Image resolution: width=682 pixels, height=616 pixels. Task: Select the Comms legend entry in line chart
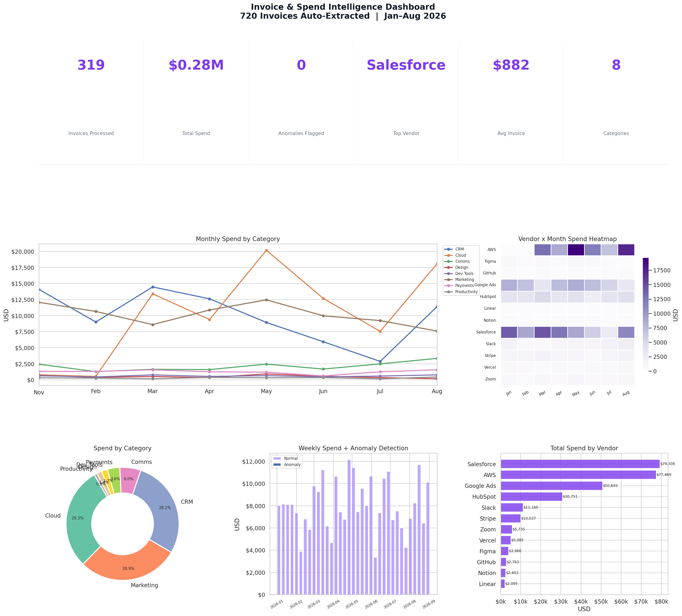tap(457, 262)
